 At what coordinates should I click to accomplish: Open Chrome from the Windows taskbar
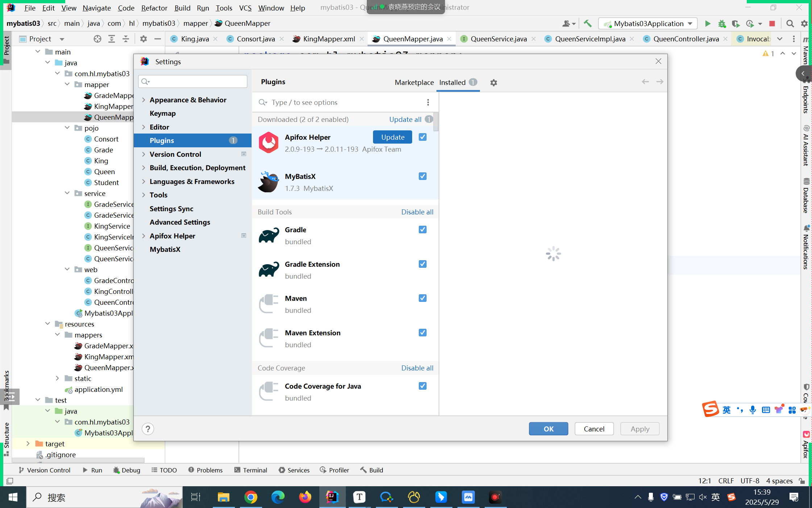250,497
